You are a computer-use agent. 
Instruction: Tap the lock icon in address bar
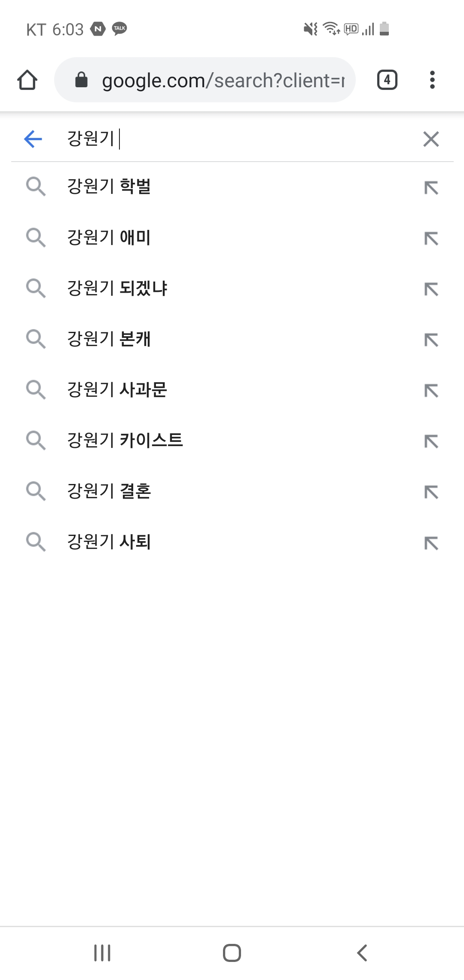pos(81,80)
